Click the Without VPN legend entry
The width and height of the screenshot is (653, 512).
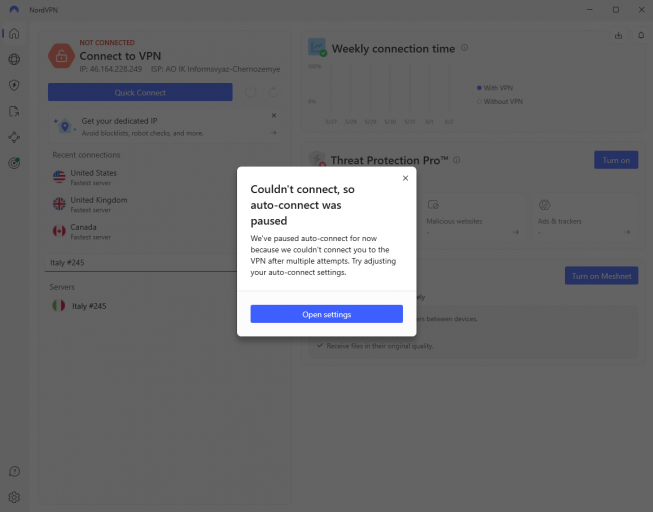point(500,101)
